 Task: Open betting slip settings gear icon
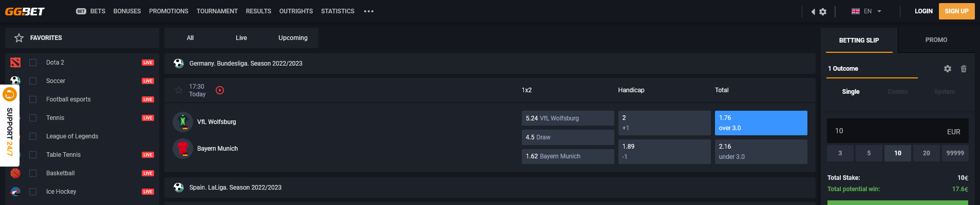tap(948, 69)
